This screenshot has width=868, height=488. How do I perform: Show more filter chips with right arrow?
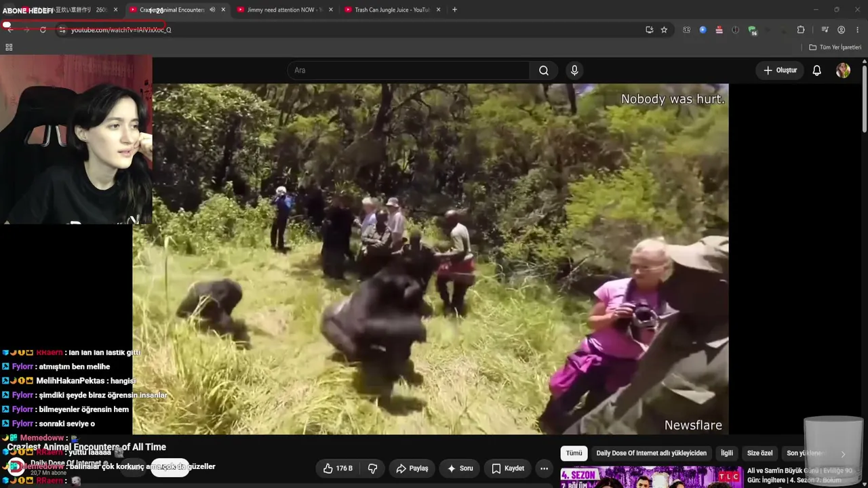843,454
